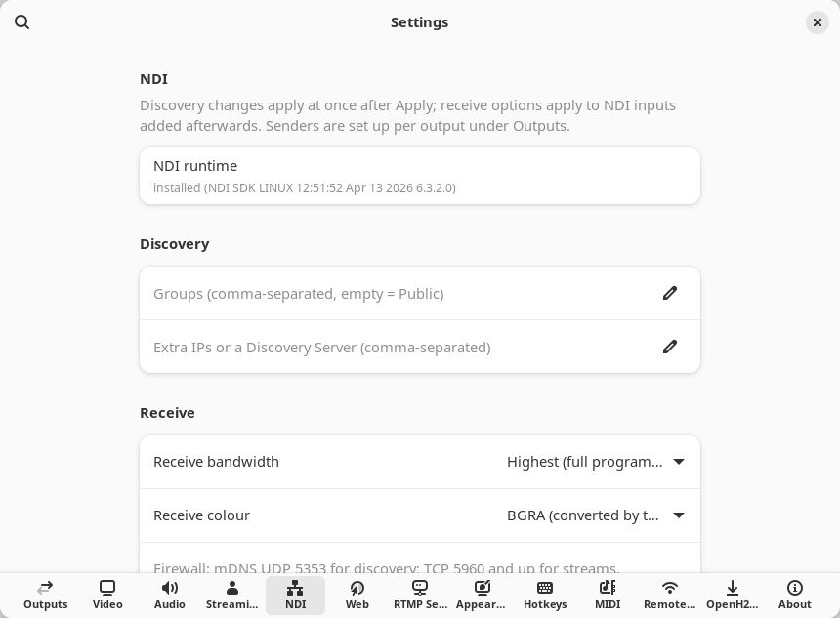Click the Receive bandwidth label
This screenshot has height=618, width=840.
[216, 462]
